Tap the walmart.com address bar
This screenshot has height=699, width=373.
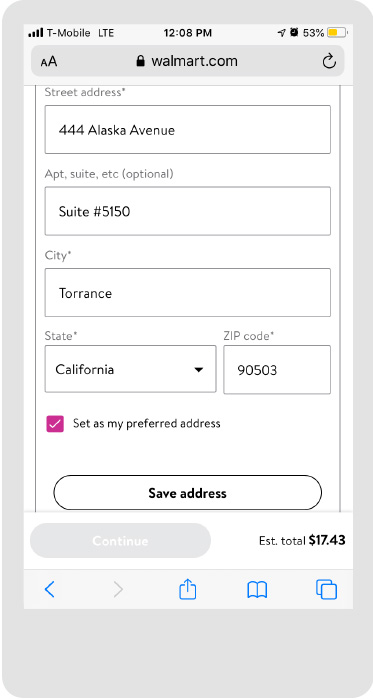click(x=188, y=61)
